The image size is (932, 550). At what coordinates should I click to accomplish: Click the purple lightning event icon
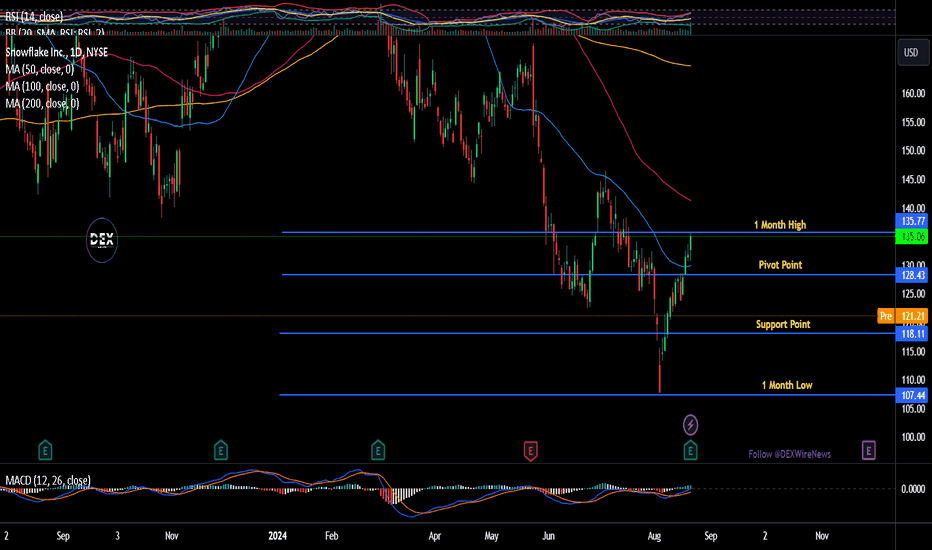(x=690, y=425)
